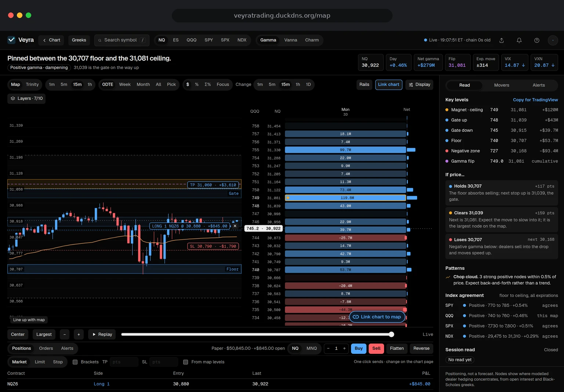
Task: Flatten the open position
Action: (397, 348)
